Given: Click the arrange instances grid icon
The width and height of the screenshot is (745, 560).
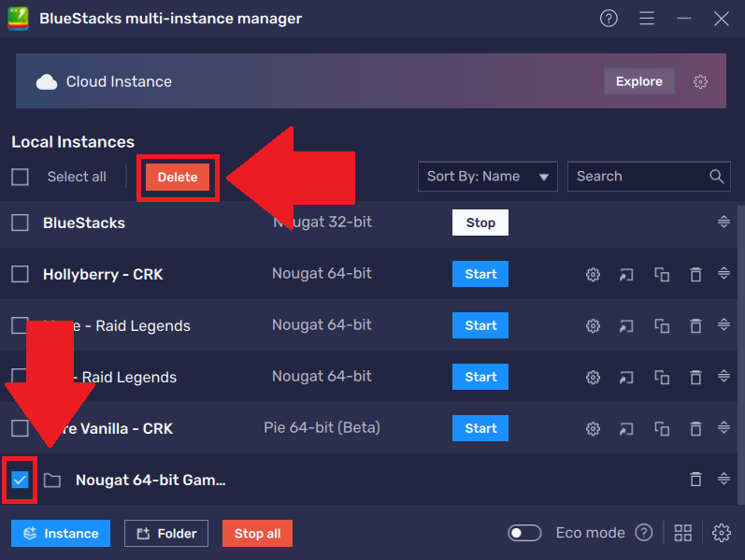Looking at the screenshot, I should pos(683,533).
